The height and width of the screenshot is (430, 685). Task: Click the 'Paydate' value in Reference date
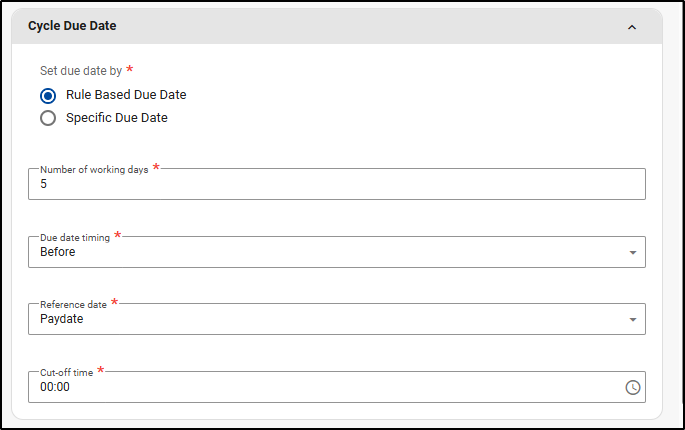click(x=62, y=319)
